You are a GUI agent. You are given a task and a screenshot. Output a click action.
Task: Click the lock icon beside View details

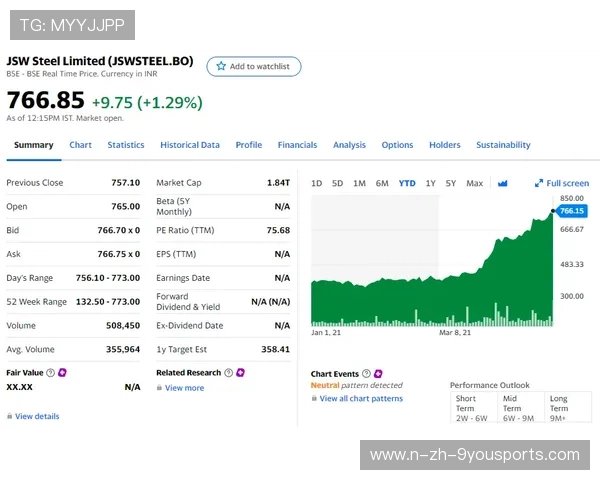(x=9, y=416)
